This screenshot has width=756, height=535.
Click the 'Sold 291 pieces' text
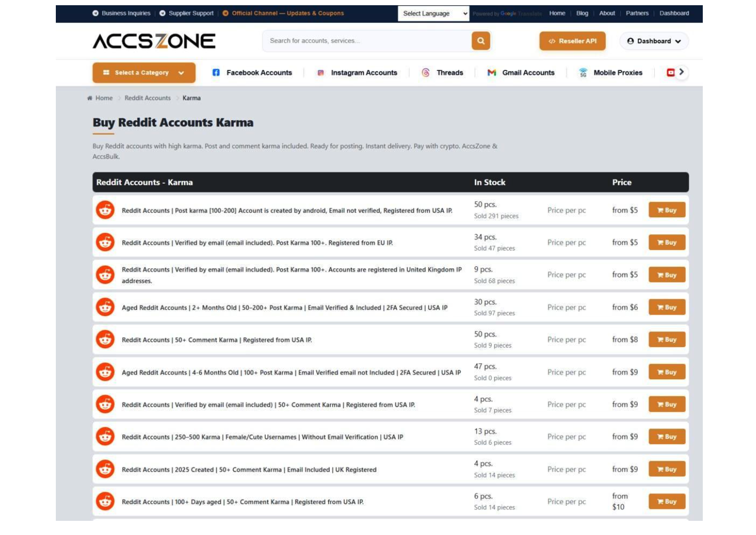tap(496, 216)
